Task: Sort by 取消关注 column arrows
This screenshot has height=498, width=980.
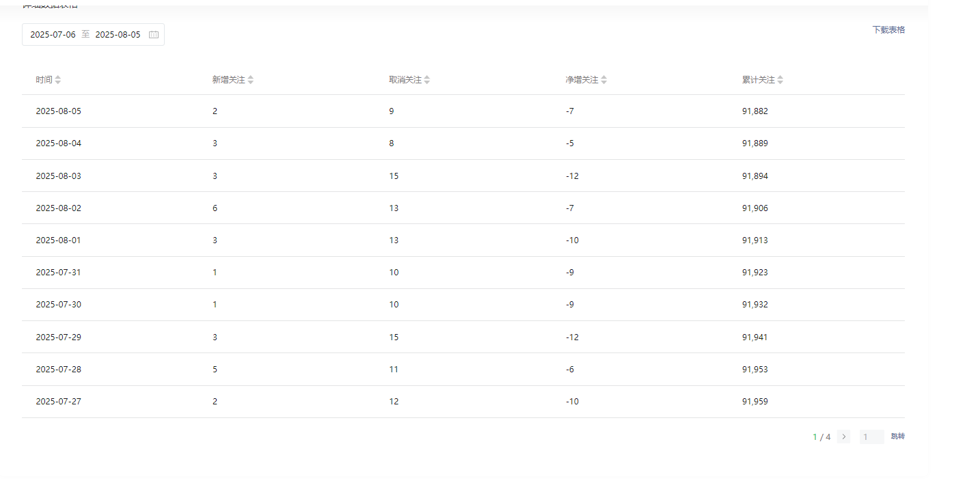Action: [427, 80]
